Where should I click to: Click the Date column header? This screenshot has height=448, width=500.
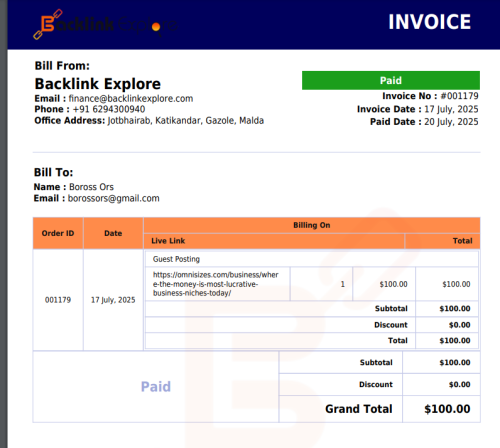113,233
